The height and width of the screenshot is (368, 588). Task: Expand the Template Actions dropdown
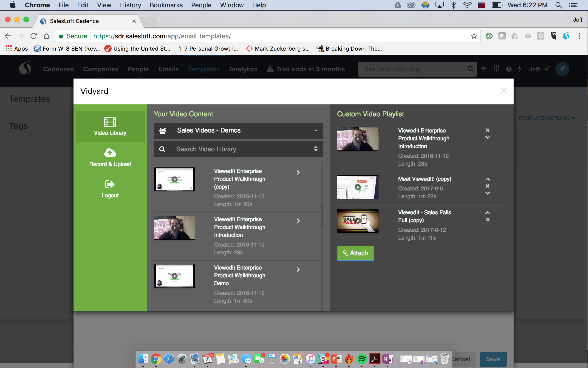click(x=546, y=118)
